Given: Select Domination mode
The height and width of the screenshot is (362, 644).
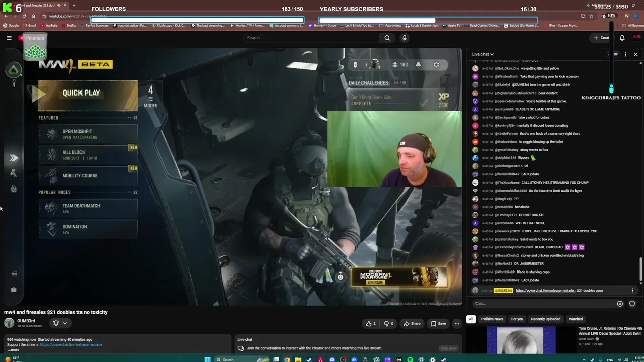Looking at the screenshot, I should [x=88, y=229].
